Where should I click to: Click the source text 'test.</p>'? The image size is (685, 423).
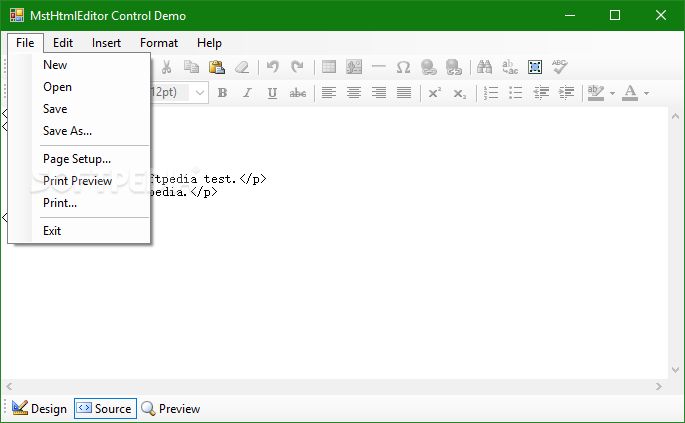click(235, 179)
